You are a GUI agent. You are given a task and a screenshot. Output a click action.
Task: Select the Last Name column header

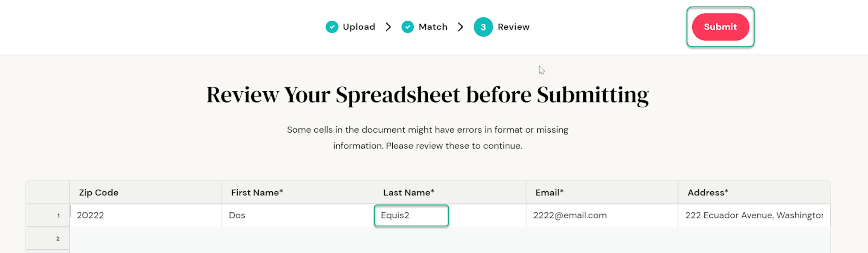[x=408, y=193]
